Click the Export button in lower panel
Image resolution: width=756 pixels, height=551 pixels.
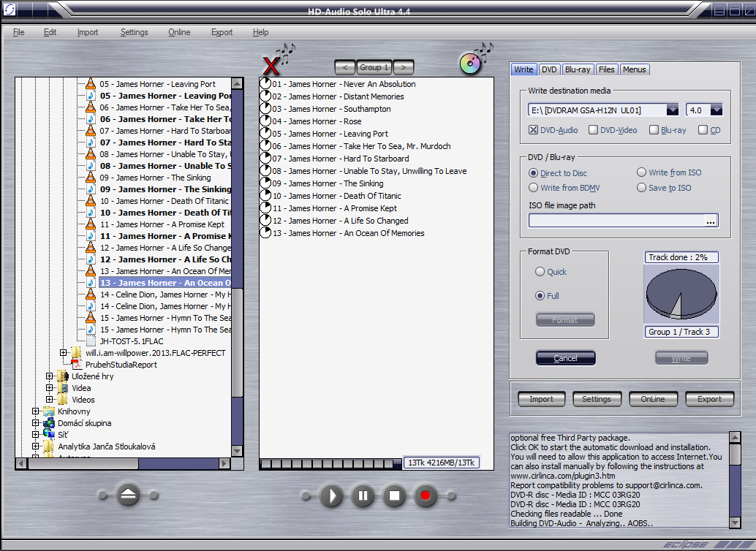pyautogui.click(x=709, y=399)
